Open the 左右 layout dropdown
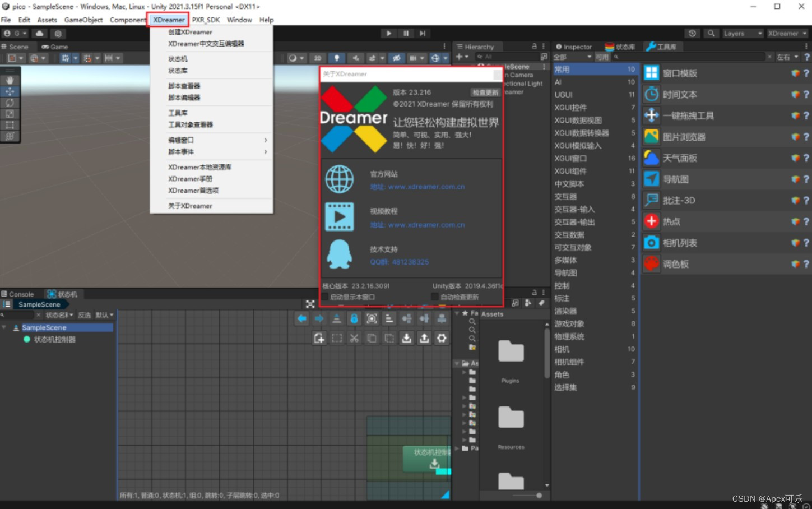The width and height of the screenshot is (812, 509). click(787, 57)
